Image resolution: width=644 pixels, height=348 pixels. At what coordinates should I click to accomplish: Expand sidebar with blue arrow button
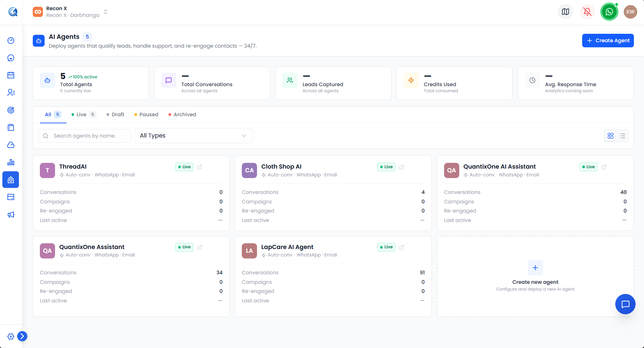click(x=22, y=336)
